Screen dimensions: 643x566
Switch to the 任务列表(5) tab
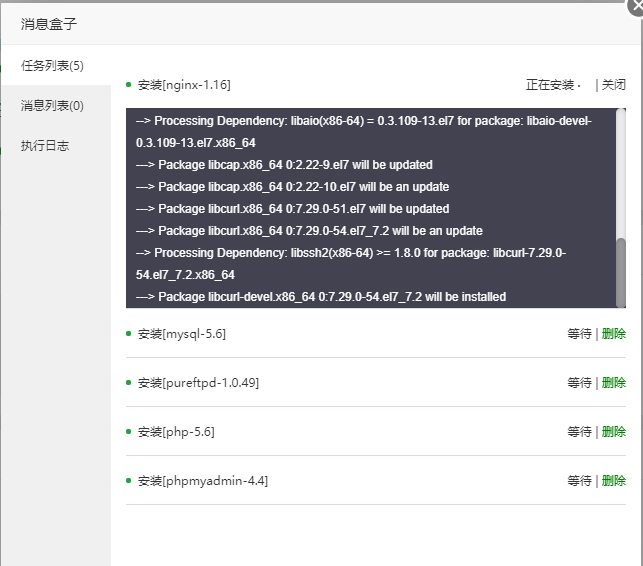[x=52, y=66]
